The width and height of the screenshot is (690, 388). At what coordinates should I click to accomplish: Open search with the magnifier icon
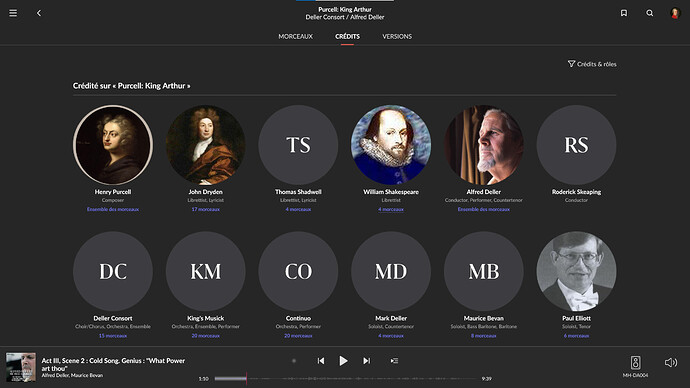pyautogui.click(x=650, y=13)
